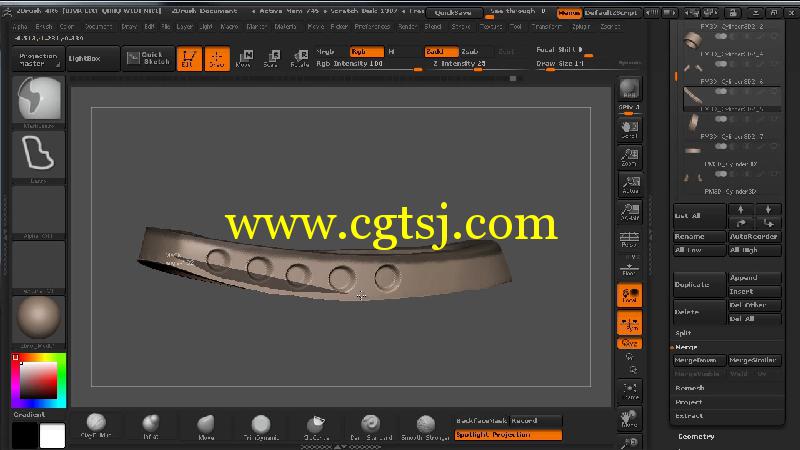800x450 pixels.
Task: Open the Alpha Off slot
Action: (39, 213)
